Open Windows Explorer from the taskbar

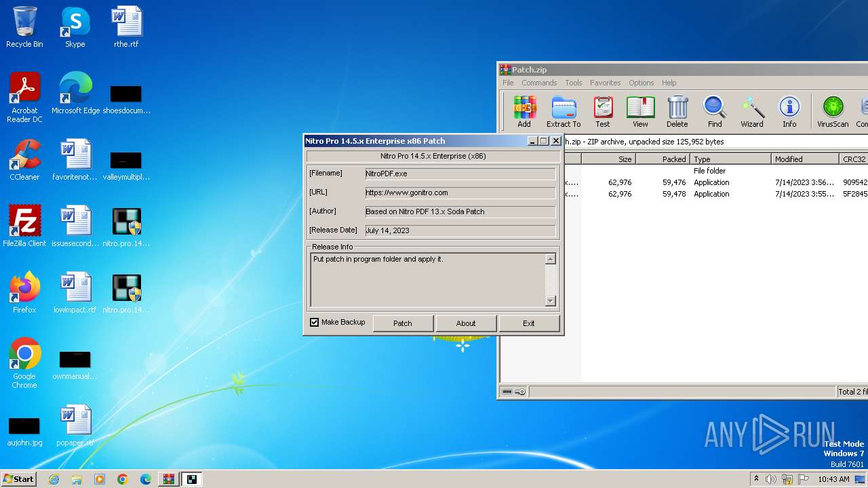(77, 479)
